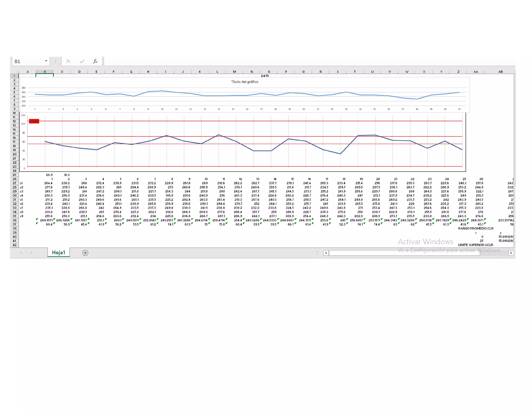Viewport: 532px width, 411px height.
Task: Select the cell labeled RANGO PROMEDIO CLR
Action: (475, 229)
